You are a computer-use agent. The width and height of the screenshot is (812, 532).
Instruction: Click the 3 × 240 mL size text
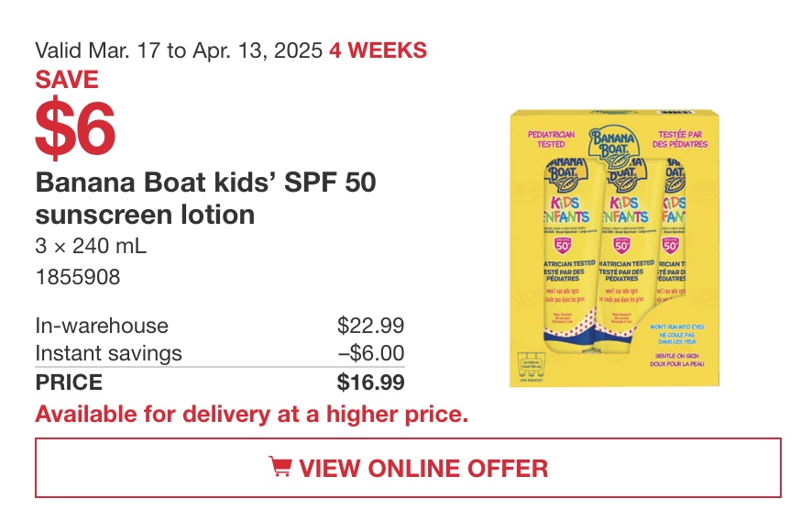(x=91, y=246)
